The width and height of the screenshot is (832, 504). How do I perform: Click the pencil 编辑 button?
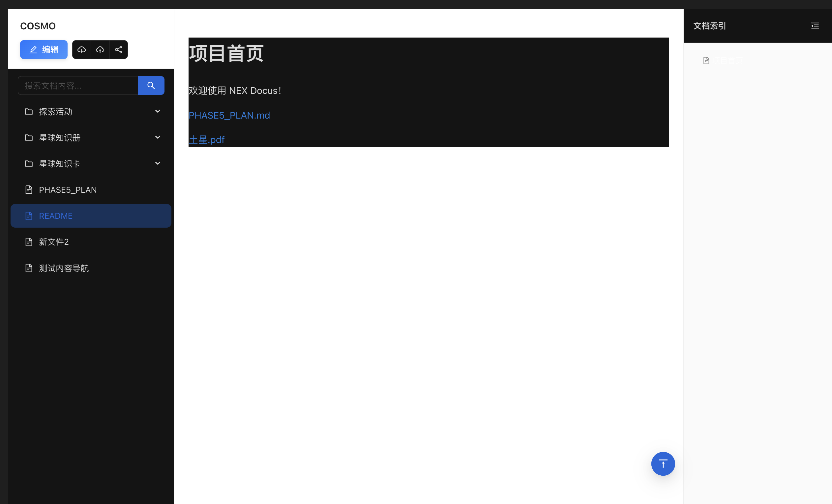44,50
